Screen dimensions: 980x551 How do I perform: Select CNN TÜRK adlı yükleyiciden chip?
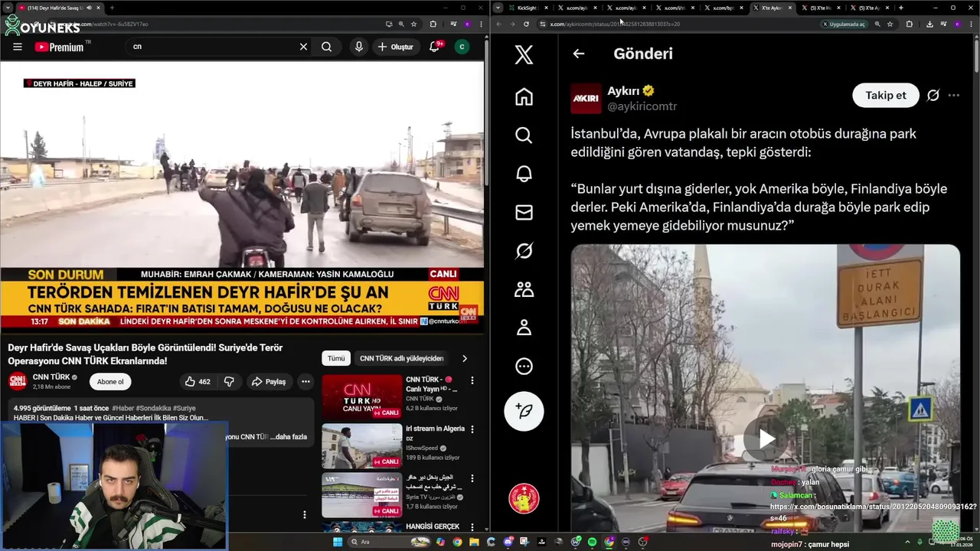[401, 358]
